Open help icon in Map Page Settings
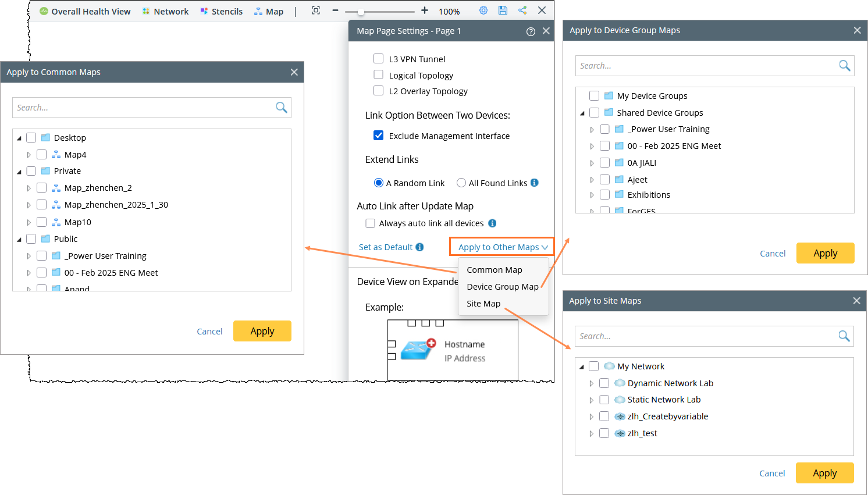868x495 pixels. [x=531, y=31]
